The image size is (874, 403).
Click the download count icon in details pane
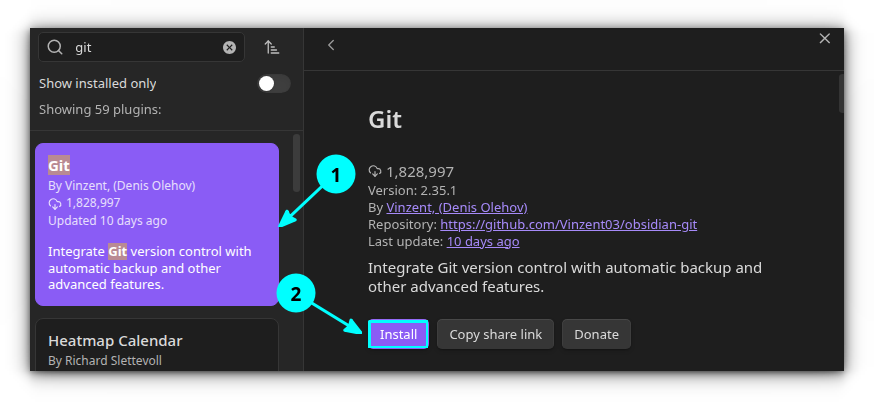375,171
